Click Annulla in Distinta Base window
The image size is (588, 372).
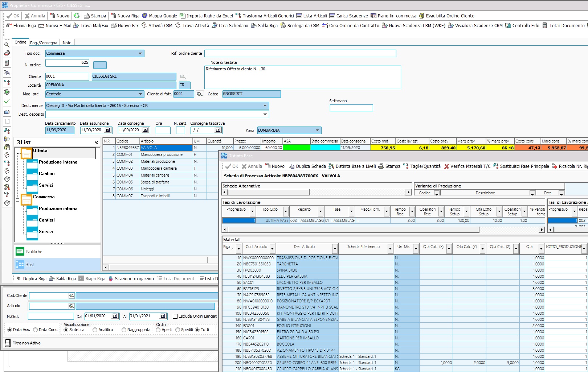(252, 166)
